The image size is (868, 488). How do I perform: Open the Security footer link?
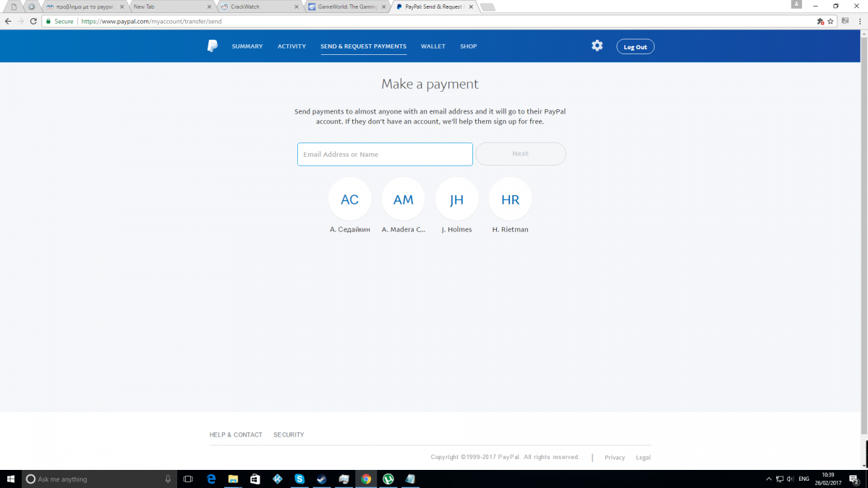(x=289, y=435)
